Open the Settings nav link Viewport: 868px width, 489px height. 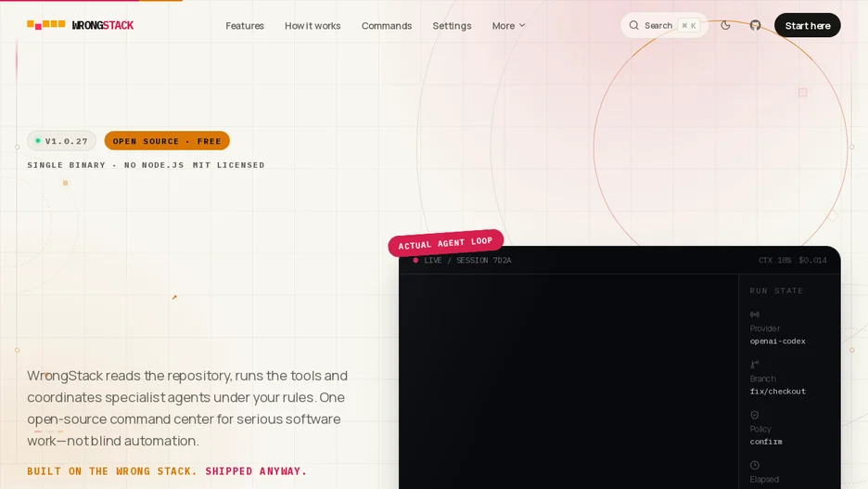pyautogui.click(x=452, y=25)
